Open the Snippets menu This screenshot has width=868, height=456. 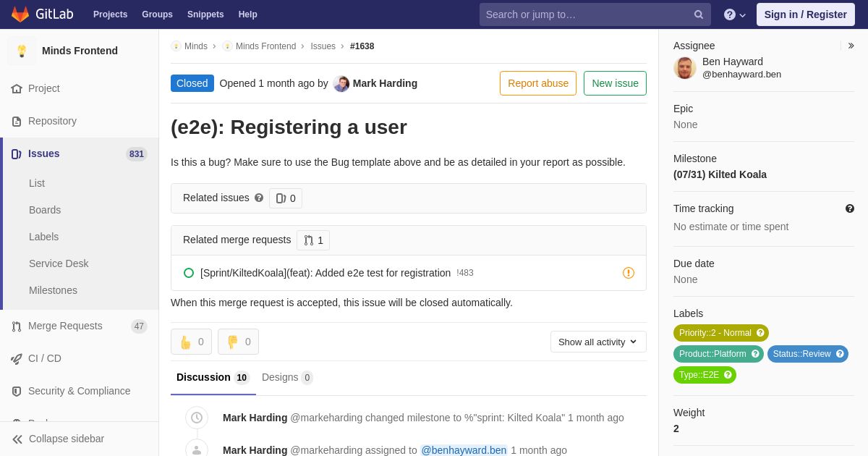click(205, 14)
